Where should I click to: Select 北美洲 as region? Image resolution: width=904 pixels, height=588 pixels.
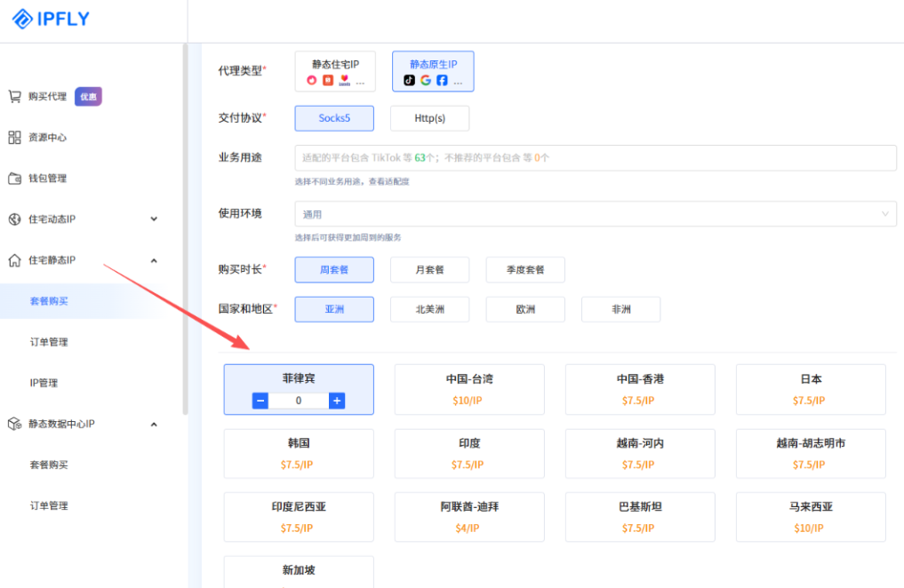pyautogui.click(x=429, y=309)
